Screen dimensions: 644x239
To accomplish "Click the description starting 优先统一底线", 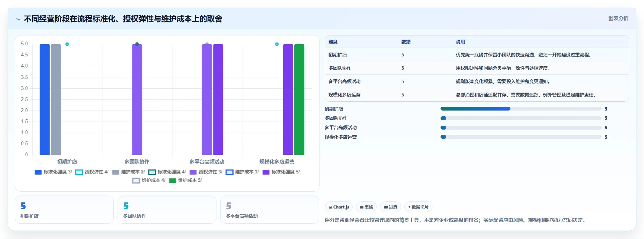I will pyautogui.click(x=524, y=55).
